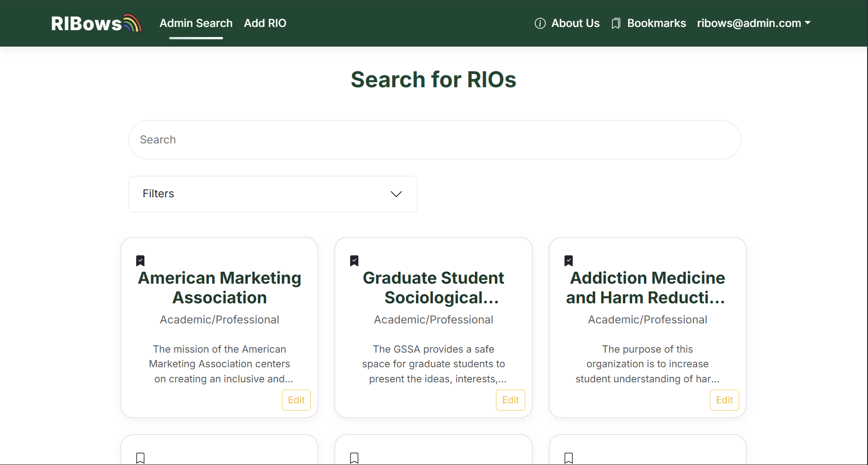Click the Bookmarks icon in navbar
The height and width of the screenshot is (465, 868).
(616, 23)
